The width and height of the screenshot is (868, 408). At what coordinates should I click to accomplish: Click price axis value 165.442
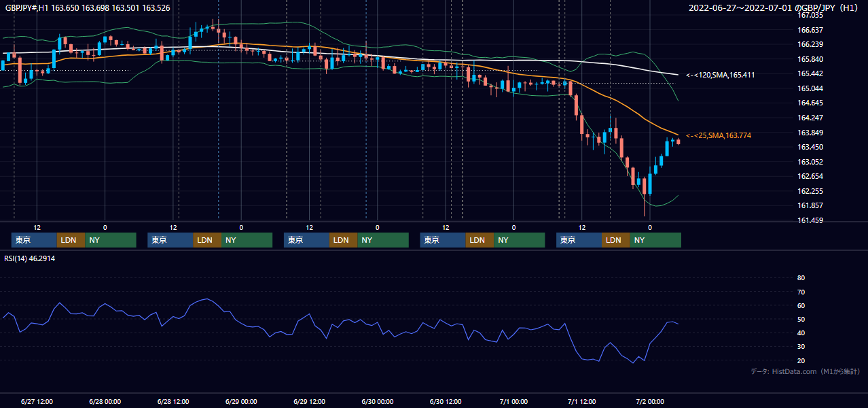coord(810,74)
